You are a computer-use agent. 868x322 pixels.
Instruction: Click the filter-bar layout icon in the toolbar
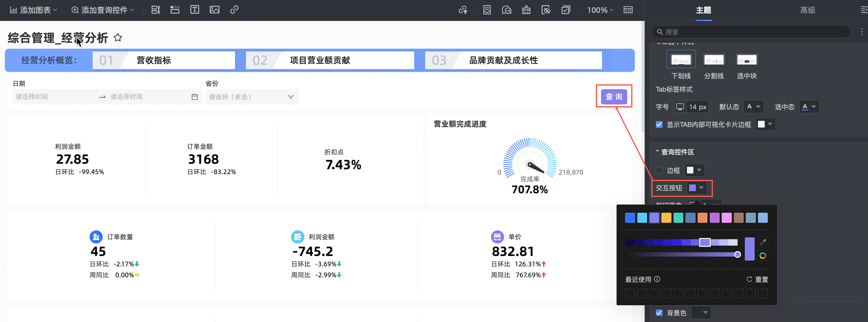point(155,10)
